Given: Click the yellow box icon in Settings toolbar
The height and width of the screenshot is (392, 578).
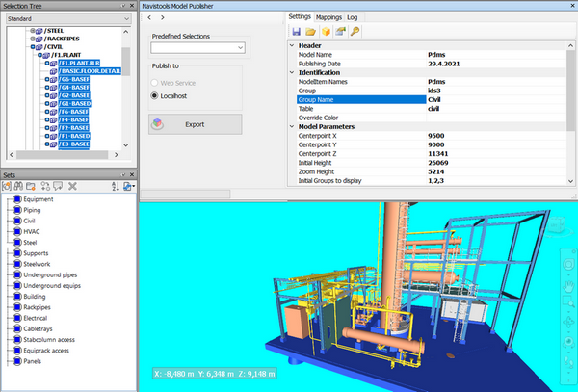Looking at the screenshot, I should point(327,32).
